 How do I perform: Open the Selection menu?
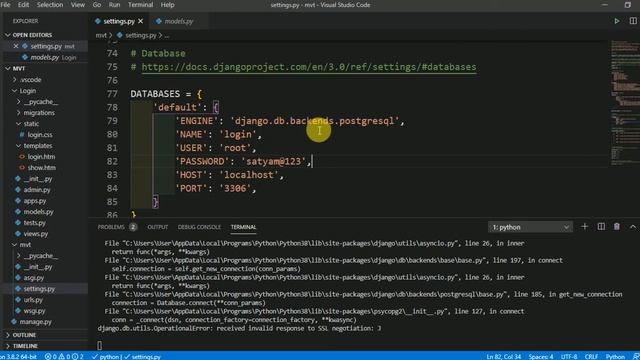(50, 5)
